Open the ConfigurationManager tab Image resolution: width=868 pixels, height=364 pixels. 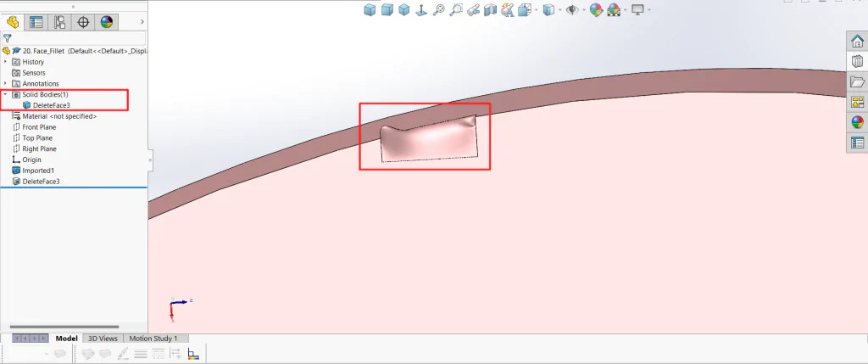(x=60, y=22)
